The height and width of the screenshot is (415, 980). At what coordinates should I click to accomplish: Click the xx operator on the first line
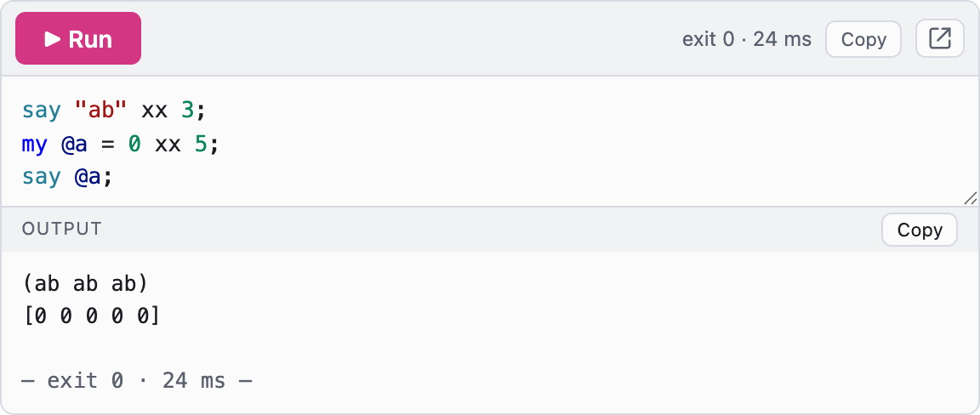[154, 111]
